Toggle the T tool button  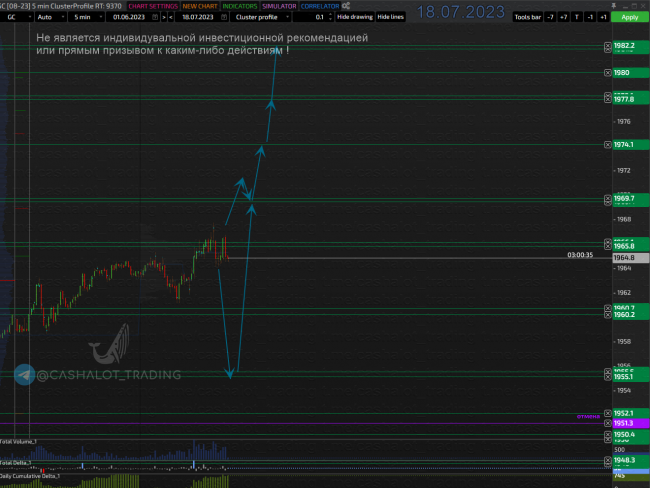coord(577,17)
